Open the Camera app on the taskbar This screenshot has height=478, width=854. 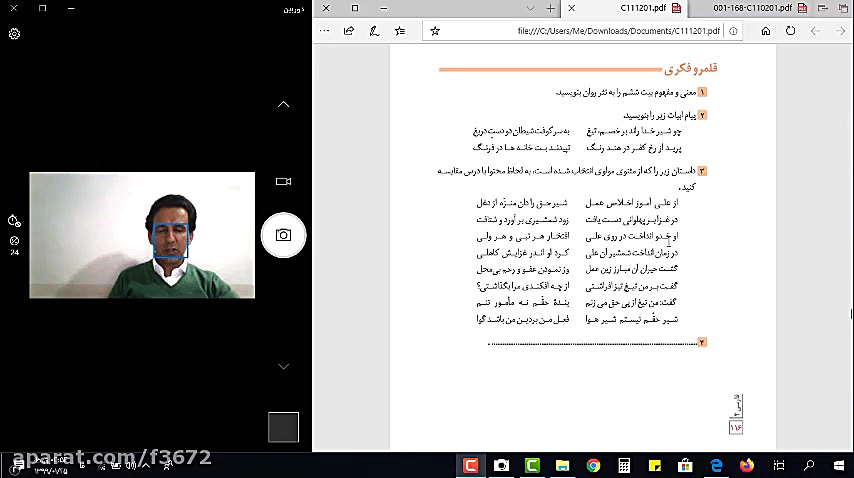click(501, 465)
